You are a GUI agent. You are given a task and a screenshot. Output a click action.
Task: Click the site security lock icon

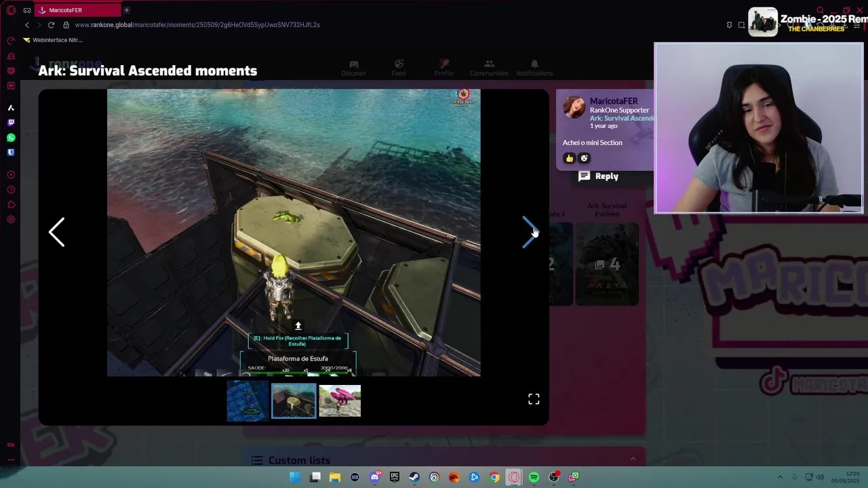pos(66,25)
